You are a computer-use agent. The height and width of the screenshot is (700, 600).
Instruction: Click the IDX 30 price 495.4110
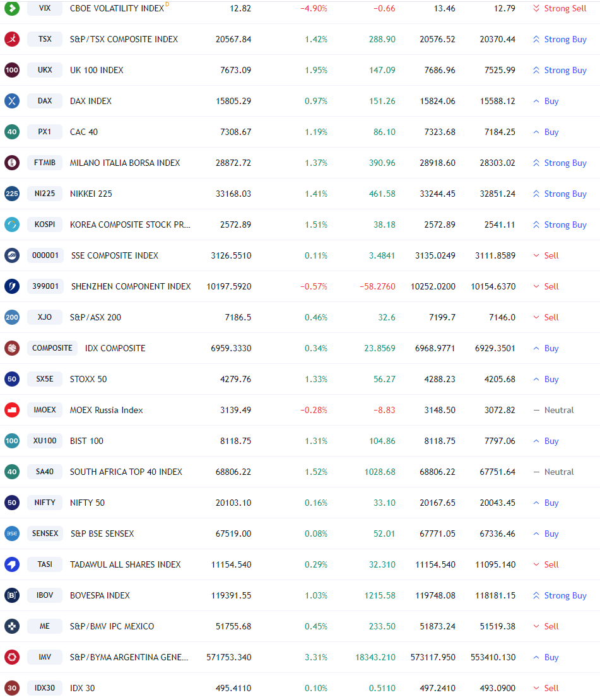(x=233, y=688)
